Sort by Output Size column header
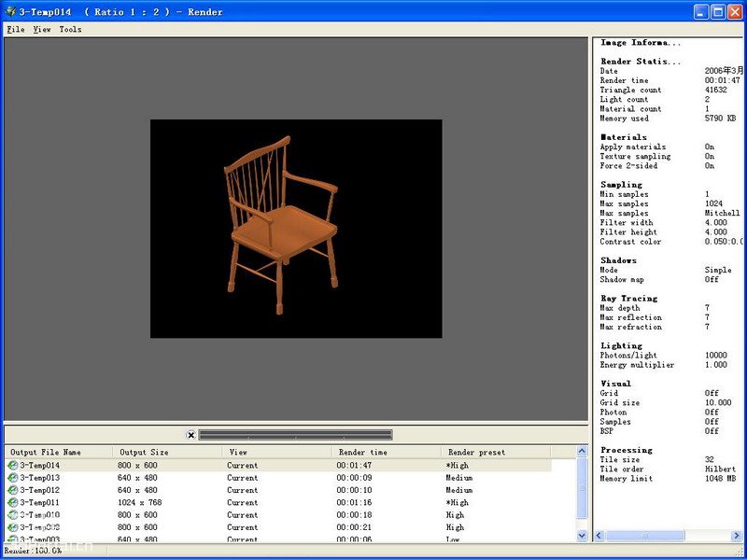747x560 pixels. coord(168,453)
